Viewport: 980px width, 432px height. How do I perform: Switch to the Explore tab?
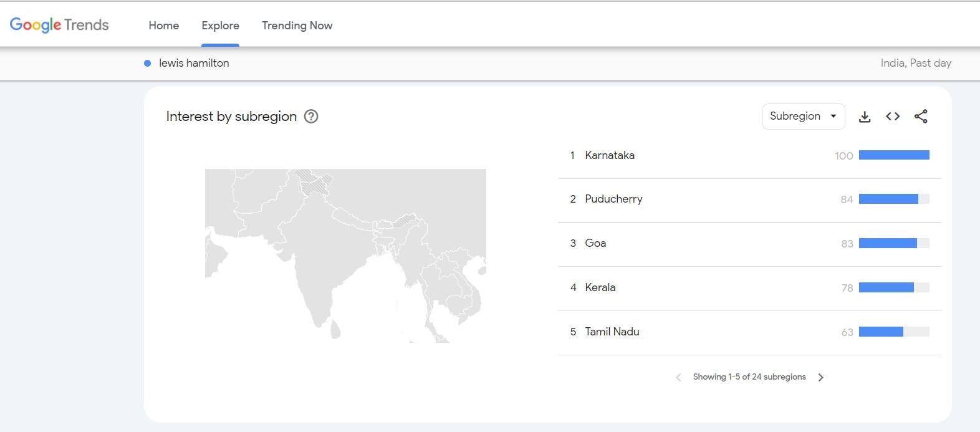coord(220,26)
